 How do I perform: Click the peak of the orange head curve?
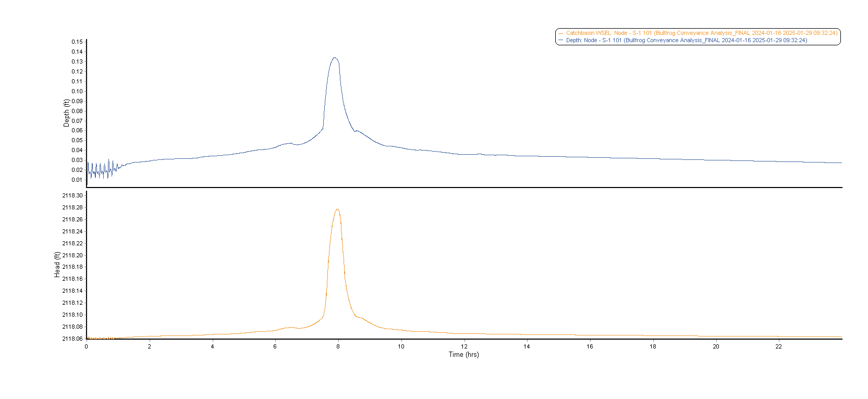(337, 209)
